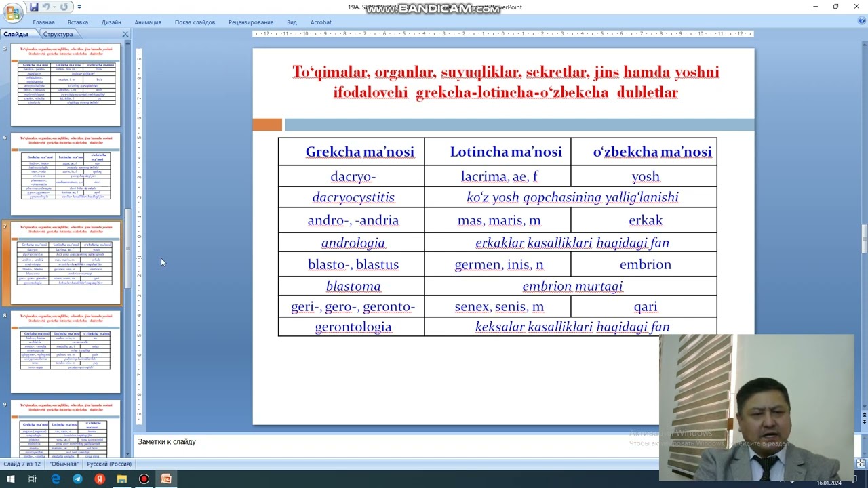Click the Lotincha ma'nosi column header

pyautogui.click(x=498, y=152)
